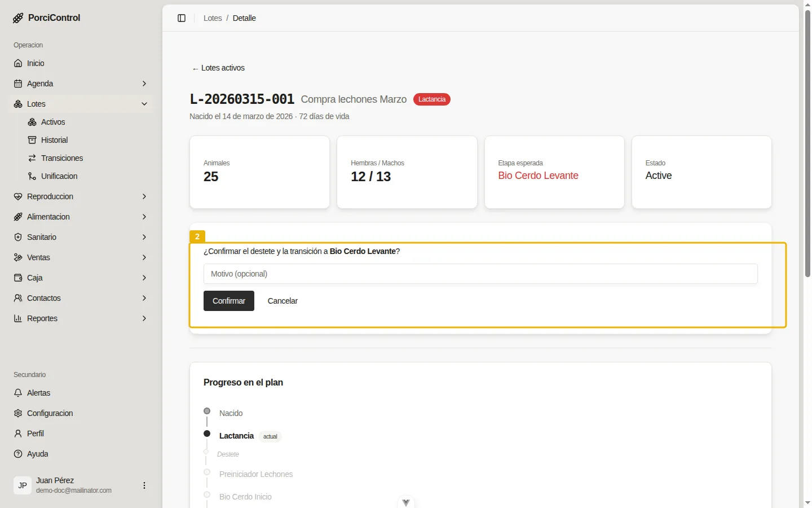This screenshot has height=508, width=812.
Task: Click the Caja wallet icon
Action: pos(18,278)
